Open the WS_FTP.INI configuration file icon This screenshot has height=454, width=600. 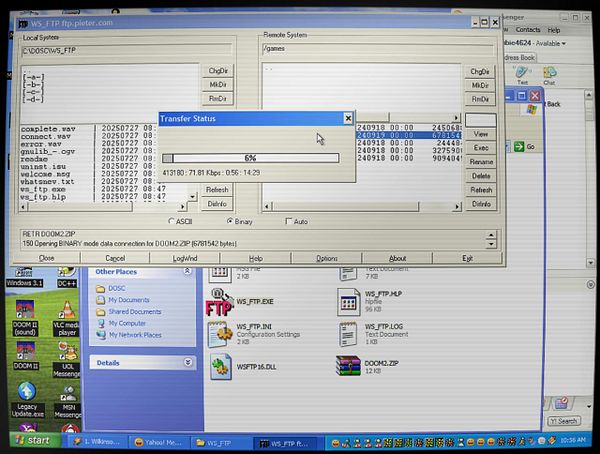(220, 334)
